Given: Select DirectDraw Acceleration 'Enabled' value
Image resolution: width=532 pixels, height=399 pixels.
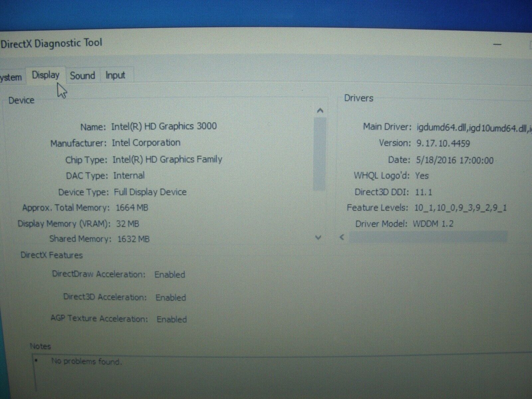Looking at the screenshot, I should (170, 275).
